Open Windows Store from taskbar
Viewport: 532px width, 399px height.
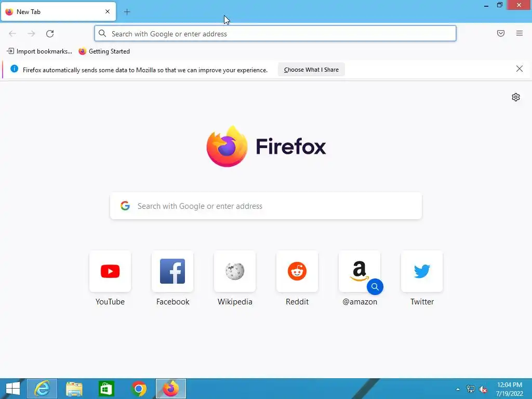click(x=106, y=389)
